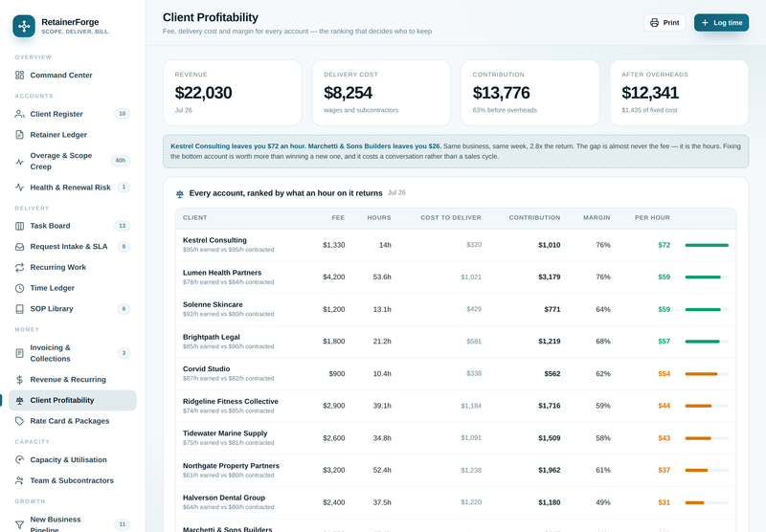Go to Revenue & Recurring

[x=73, y=380]
